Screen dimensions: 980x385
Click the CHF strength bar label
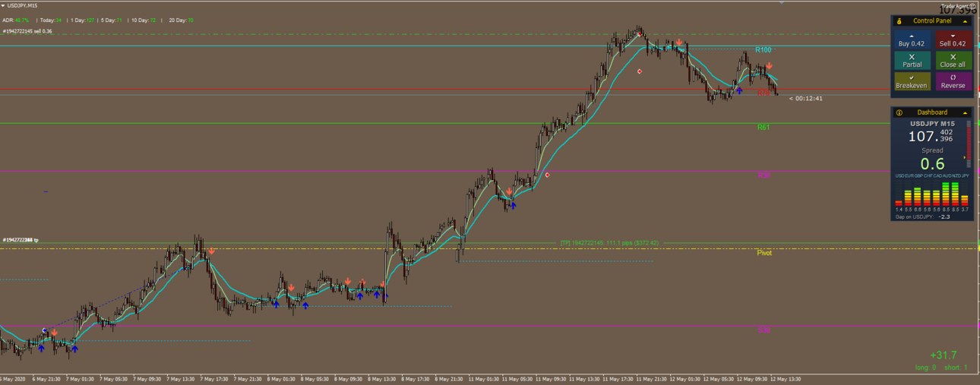click(x=928, y=175)
